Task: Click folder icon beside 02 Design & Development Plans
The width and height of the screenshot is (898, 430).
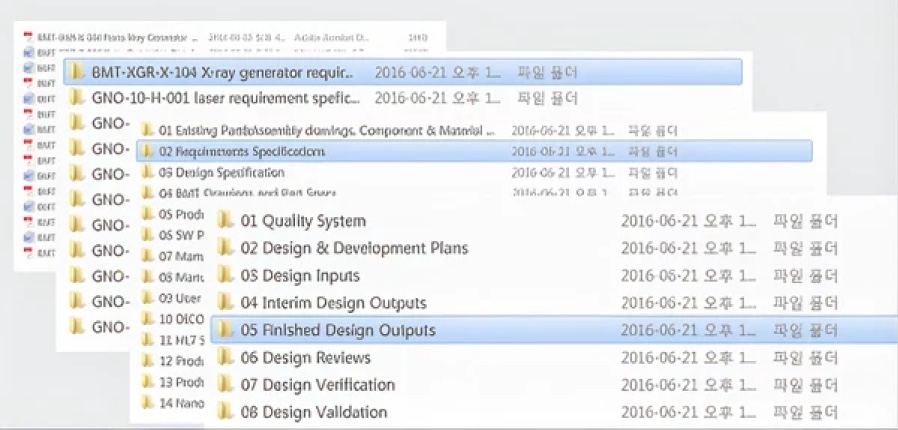Action: click(x=226, y=247)
